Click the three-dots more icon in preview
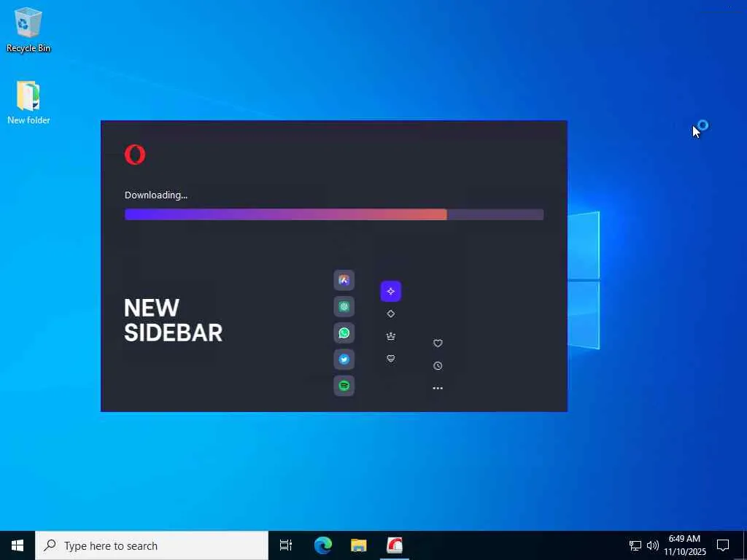 (x=438, y=388)
